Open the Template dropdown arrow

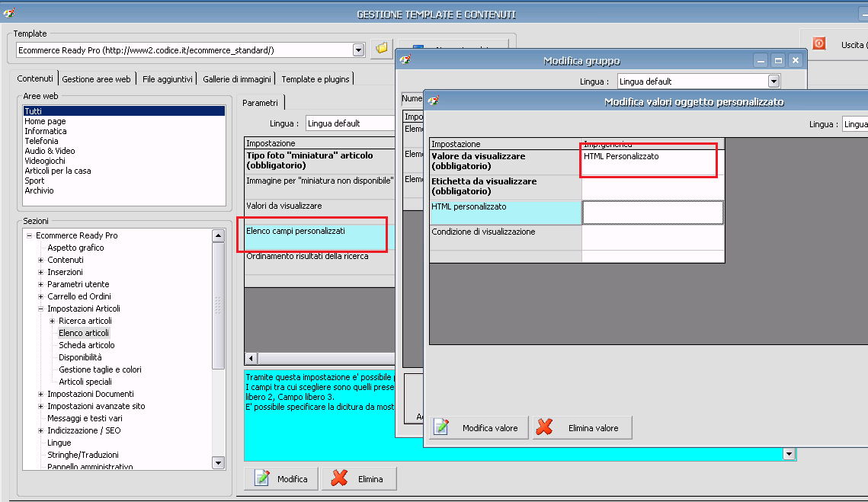(x=359, y=50)
